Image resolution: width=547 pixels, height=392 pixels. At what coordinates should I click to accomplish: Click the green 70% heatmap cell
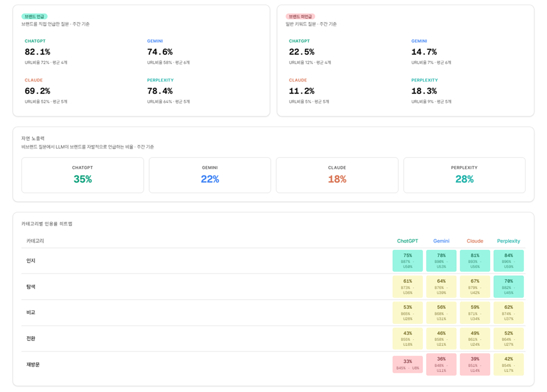[x=509, y=287]
